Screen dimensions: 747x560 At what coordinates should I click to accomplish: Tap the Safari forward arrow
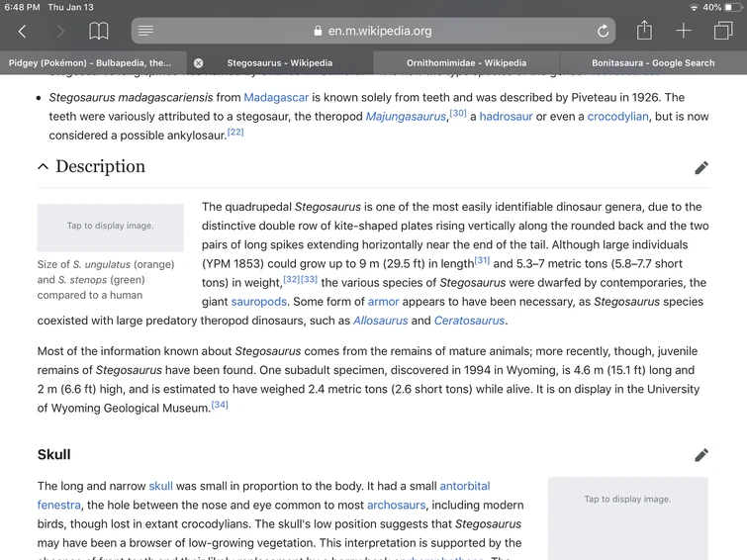(x=60, y=32)
